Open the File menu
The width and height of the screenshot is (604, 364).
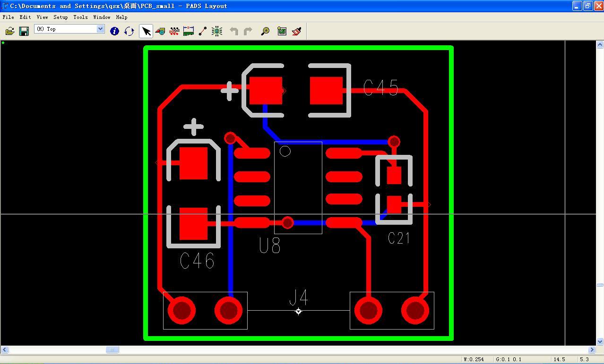[8, 17]
